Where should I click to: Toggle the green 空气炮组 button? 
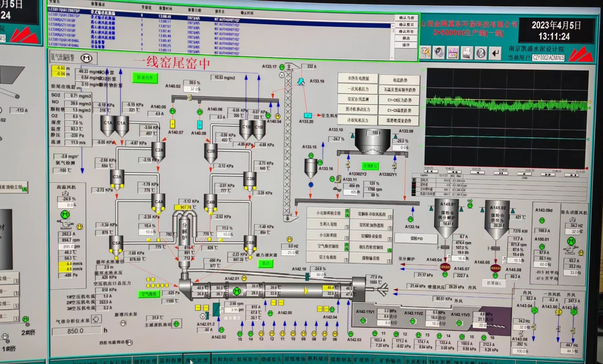pos(148,294)
